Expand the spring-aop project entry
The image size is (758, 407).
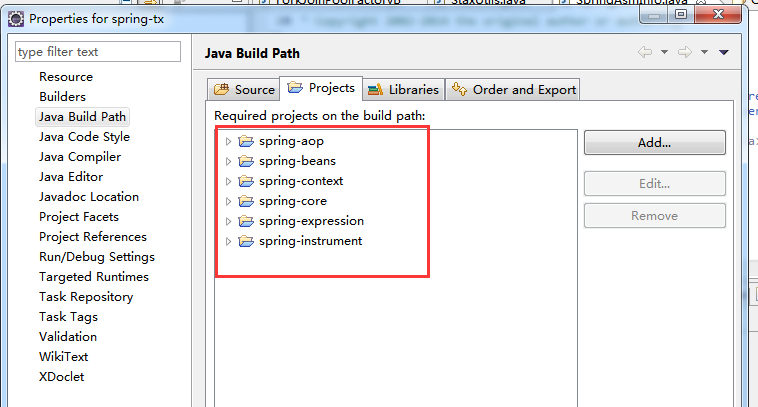pos(228,142)
